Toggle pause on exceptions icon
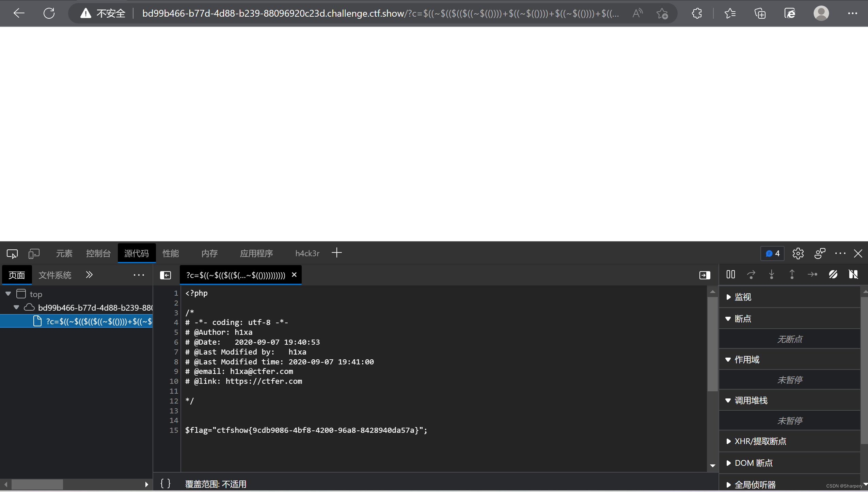Viewport: 868px width, 492px height. (x=853, y=275)
